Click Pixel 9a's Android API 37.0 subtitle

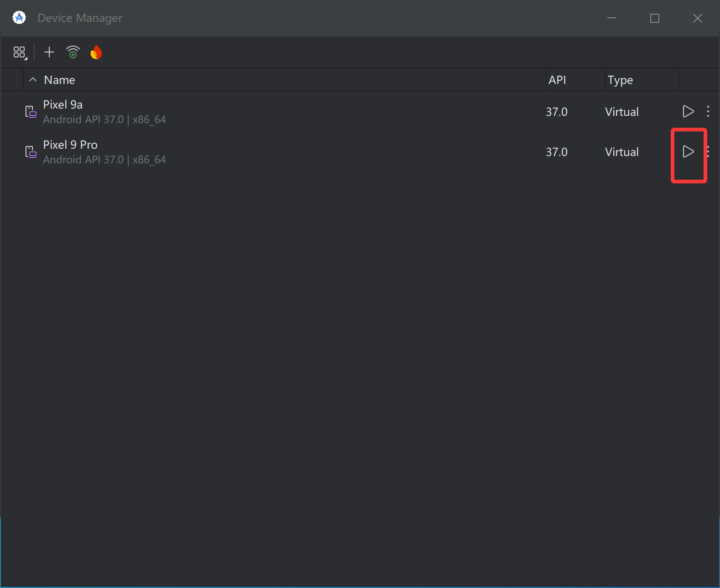pos(104,120)
